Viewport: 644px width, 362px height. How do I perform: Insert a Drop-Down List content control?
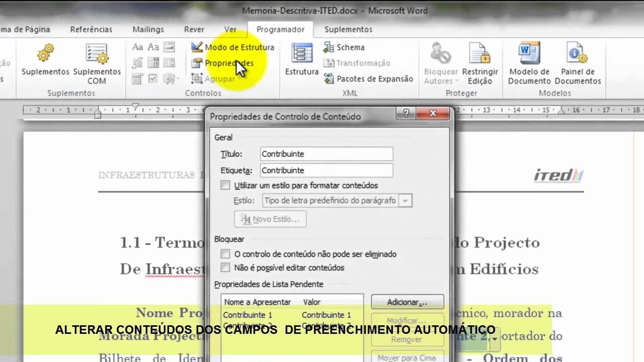169,63
